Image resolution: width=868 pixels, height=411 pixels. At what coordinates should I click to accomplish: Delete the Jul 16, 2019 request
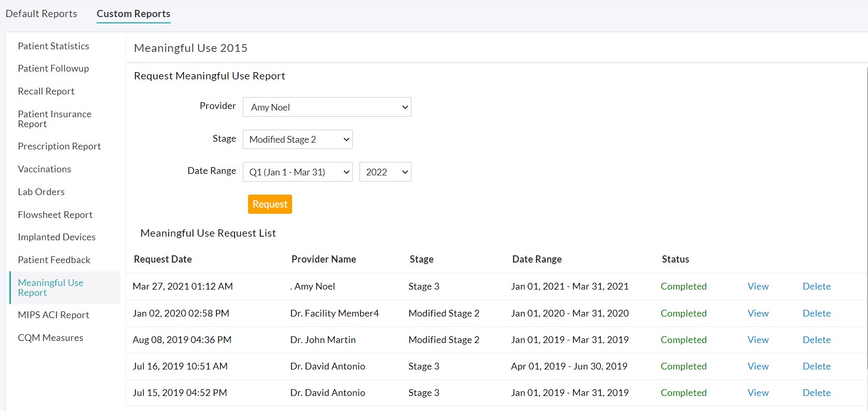pyautogui.click(x=816, y=366)
